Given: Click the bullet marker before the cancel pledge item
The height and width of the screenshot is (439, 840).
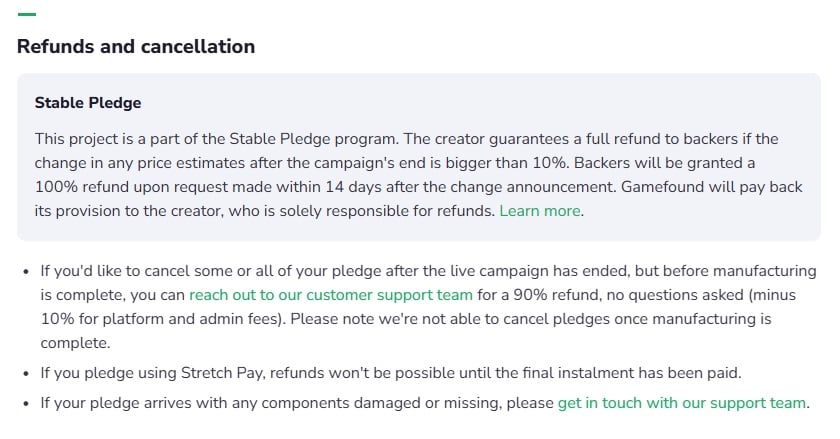Looking at the screenshot, I should coord(26,272).
